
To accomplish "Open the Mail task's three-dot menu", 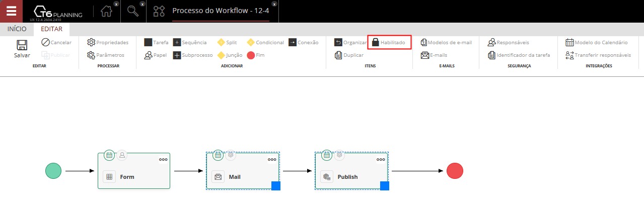I will pyautogui.click(x=272, y=159).
